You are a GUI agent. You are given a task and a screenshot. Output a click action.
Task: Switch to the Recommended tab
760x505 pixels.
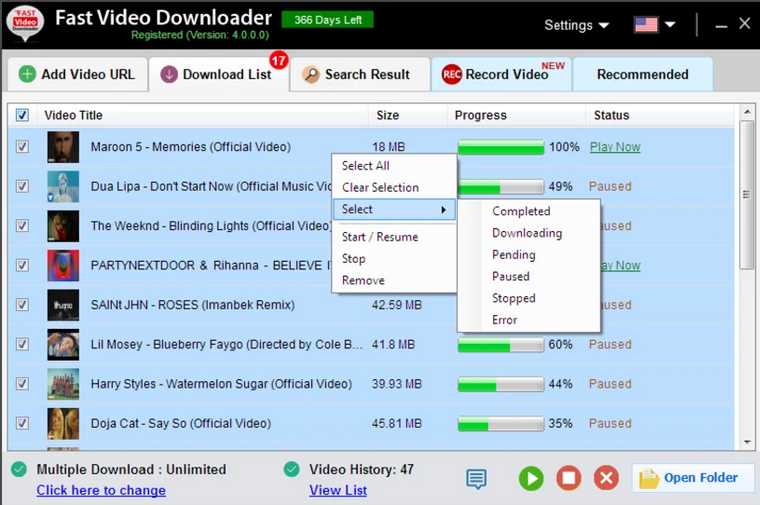tap(643, 74)
